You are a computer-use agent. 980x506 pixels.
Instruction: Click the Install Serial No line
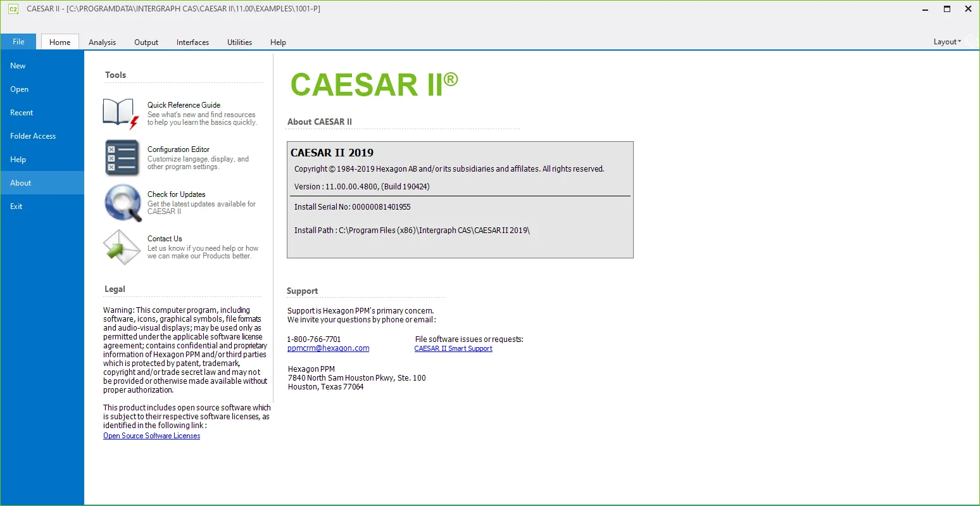pos(353,207)
